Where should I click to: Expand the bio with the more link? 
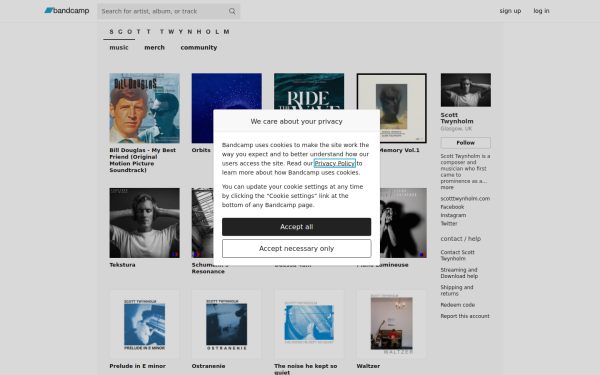tap(447, 188)
